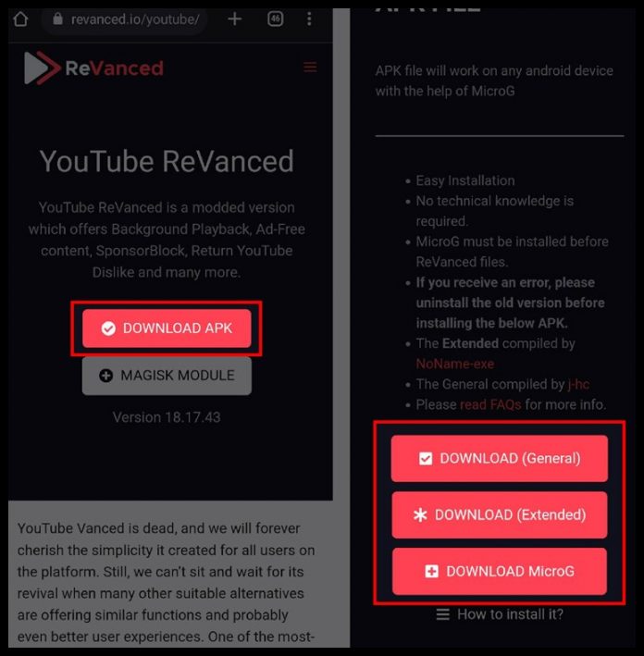The image size is (644, 656).
Task: Open the read FAQs link
Action: (489, 404)
